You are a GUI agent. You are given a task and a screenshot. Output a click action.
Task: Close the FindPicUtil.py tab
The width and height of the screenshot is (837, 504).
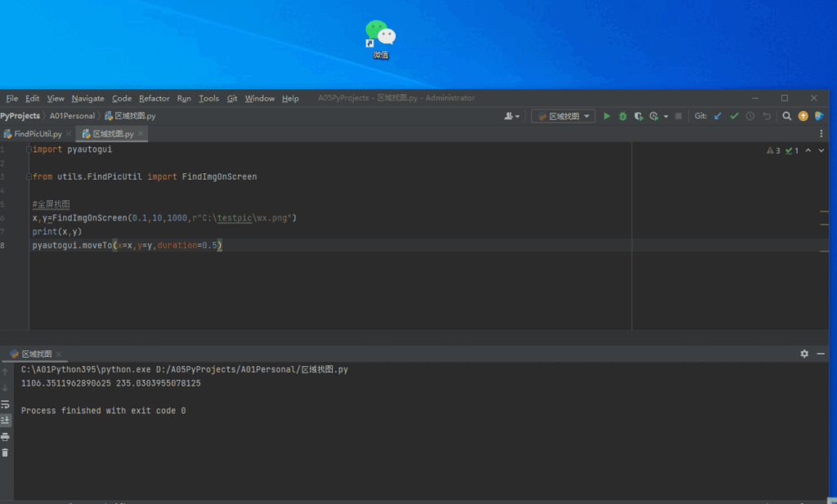click(x=69, y=134)
